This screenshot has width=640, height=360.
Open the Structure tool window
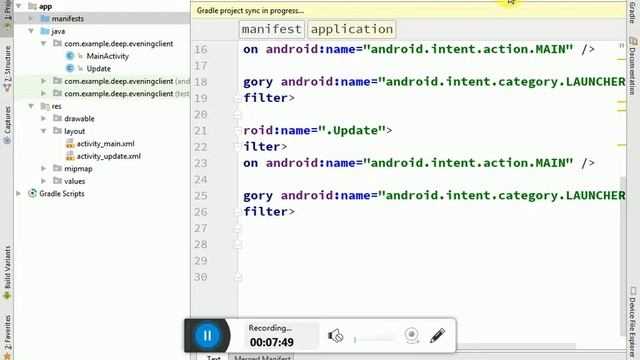(7, 69)
